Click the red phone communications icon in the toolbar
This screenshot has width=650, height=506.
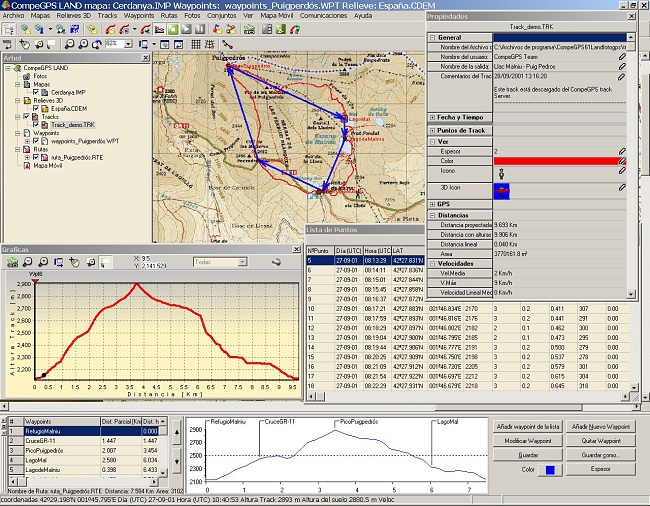[x=295, y=29]
